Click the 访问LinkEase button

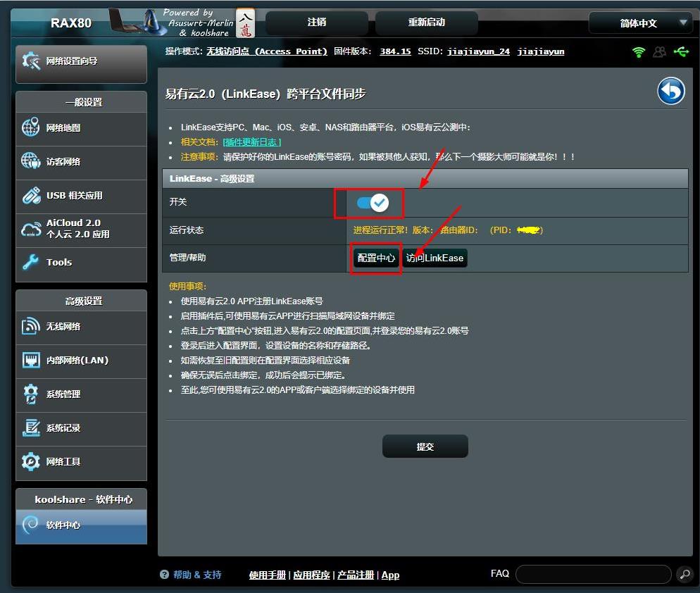click(435, 258)
